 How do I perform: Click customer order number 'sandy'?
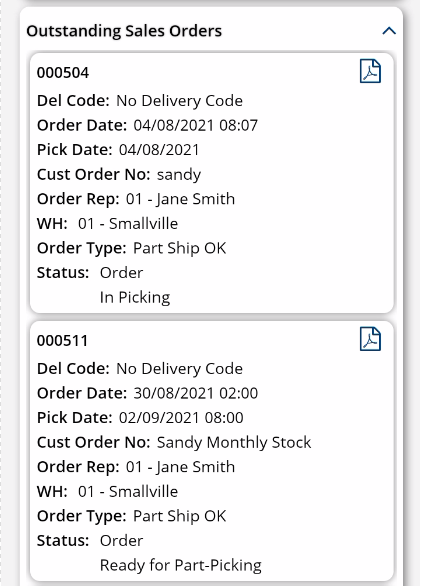[179, 175]
